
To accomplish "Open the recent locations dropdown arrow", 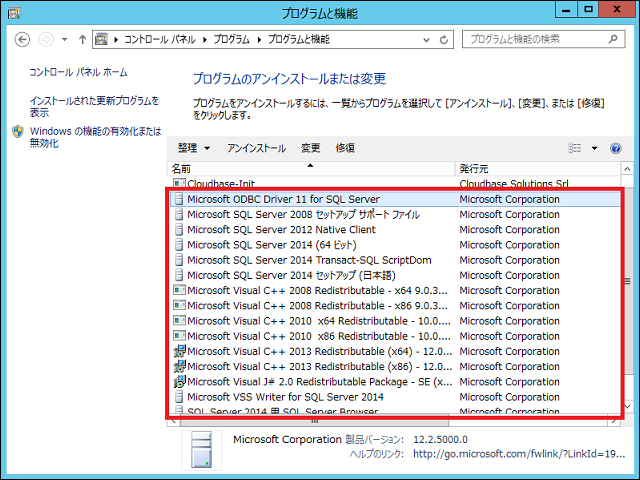I will [x=64, y=40].
